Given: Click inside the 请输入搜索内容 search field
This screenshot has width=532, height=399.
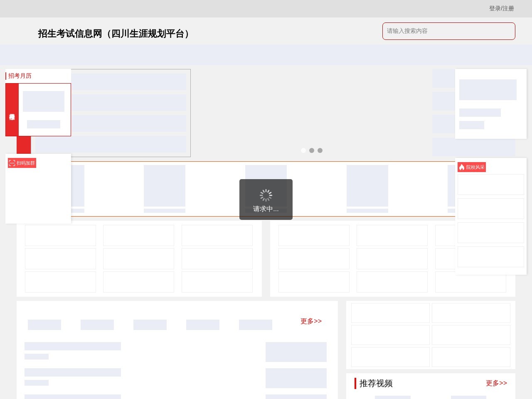Looking at the screenshot, I should point(448,31).
